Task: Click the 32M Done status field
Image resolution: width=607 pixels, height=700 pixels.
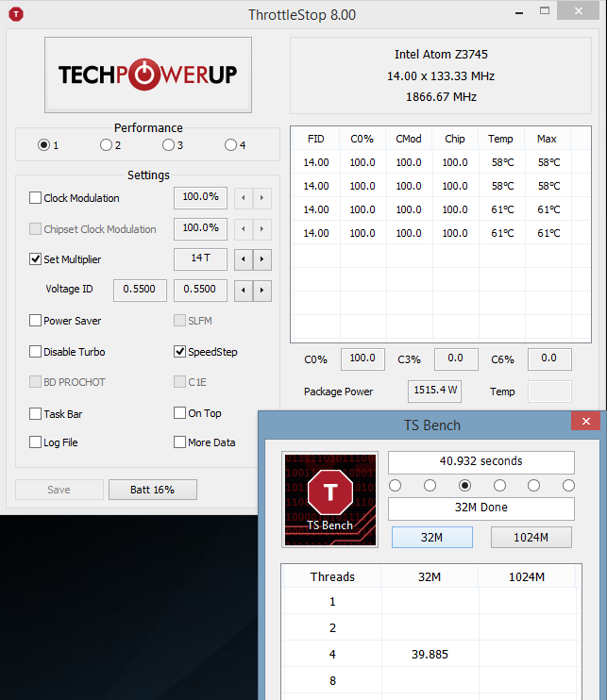Action: coord(481,508)
